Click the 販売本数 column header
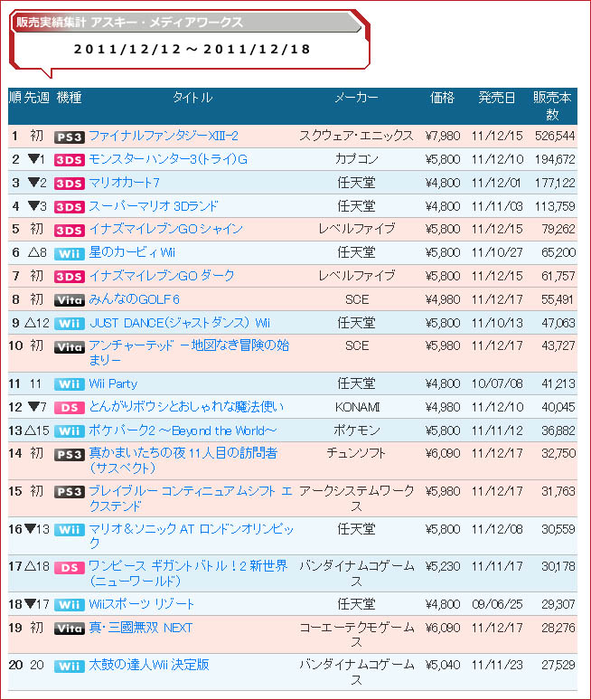Image resolution: width=591 pixels, height=700 pixels. (552, 106)
